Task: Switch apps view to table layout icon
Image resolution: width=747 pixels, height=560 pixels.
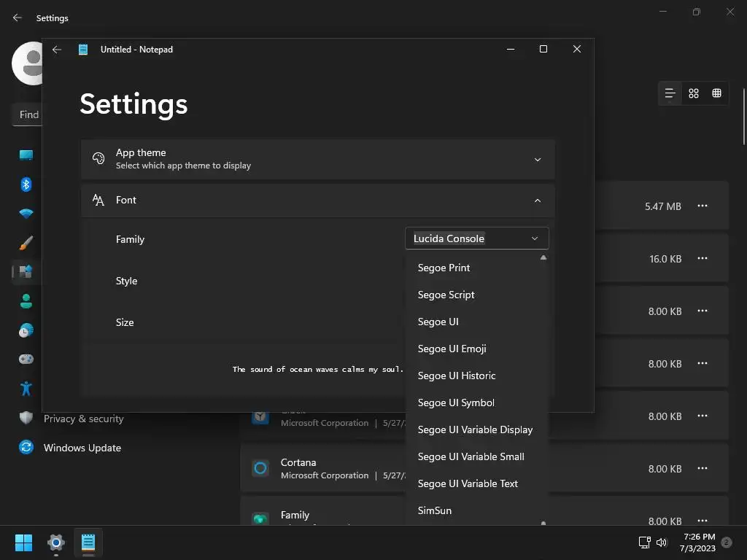Action: click(716, 93)
